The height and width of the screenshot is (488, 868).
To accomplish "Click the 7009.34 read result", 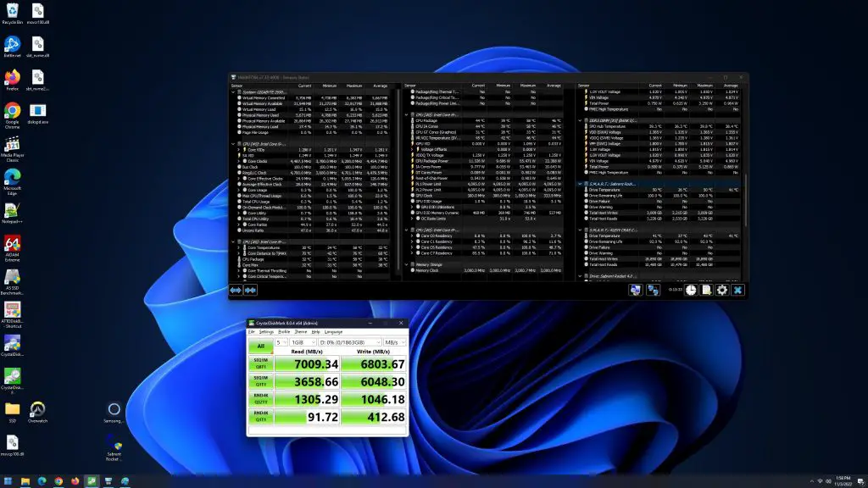I will tap(307, 363).
